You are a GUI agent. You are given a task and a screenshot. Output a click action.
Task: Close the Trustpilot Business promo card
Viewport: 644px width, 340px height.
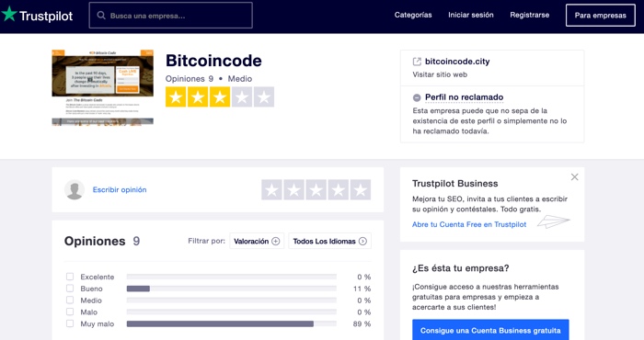click(575, 176)
